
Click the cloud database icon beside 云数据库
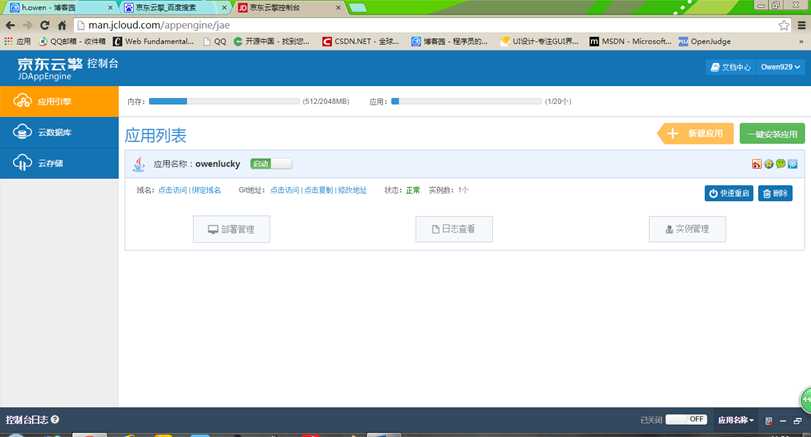pos(22,132)
